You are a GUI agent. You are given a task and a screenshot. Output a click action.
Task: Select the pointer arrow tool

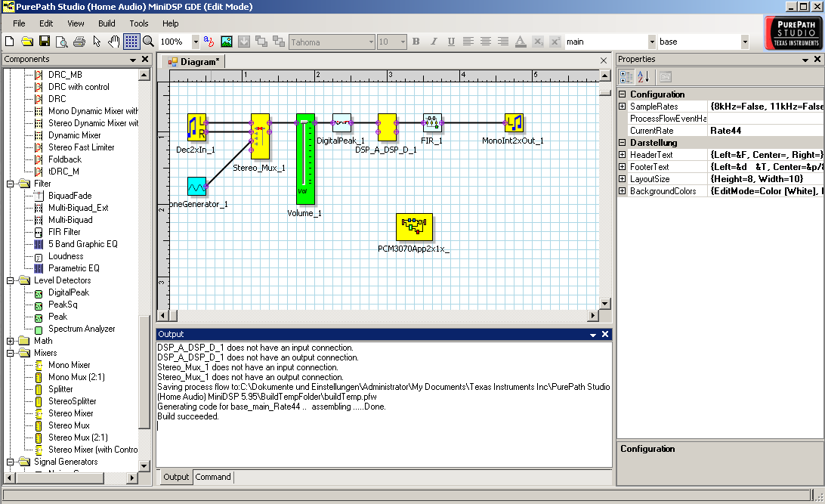point(96,42)
